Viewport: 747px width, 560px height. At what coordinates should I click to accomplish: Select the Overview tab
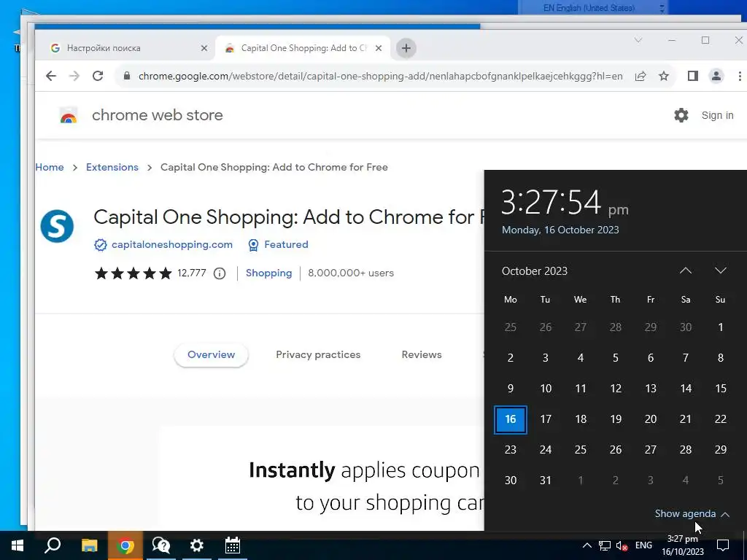tap(211, 355)
